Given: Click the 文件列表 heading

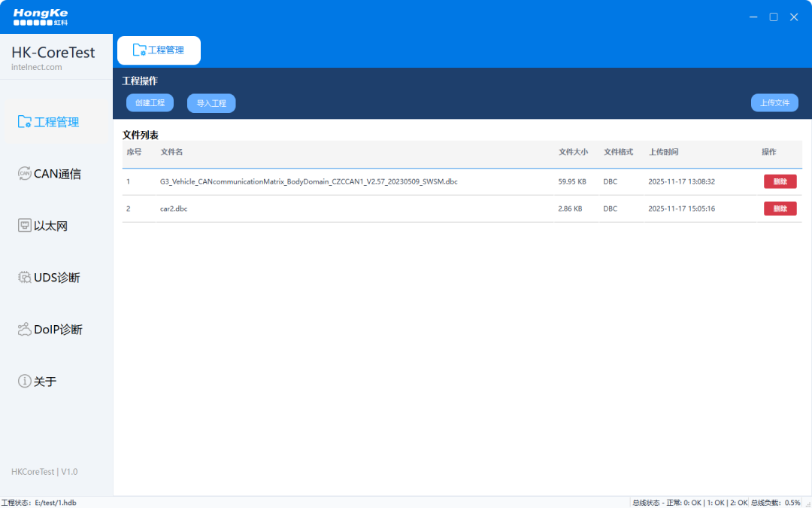Looking at the screenshot, I should [141, 135].
